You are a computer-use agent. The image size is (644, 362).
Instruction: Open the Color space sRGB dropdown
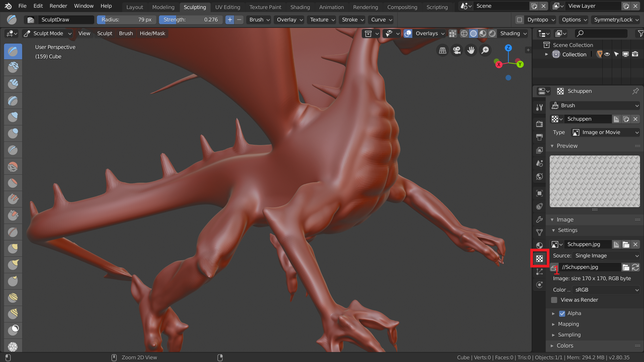point(606,290)
